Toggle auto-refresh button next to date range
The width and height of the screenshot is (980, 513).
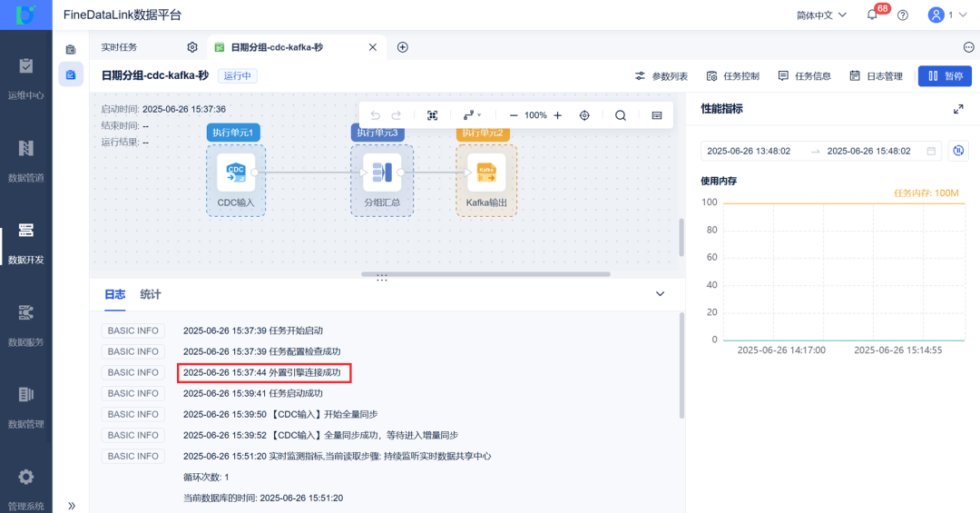[958, 151]
